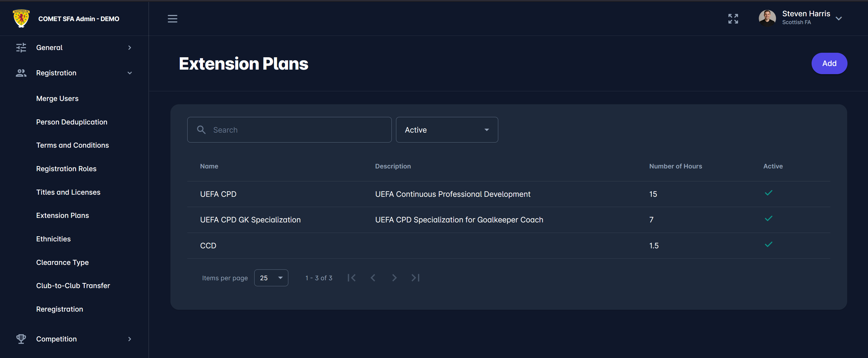The image size is (868, 358).
Task: Go to the next page arrow
Action: pyautogui.click(x=394, y=278)
